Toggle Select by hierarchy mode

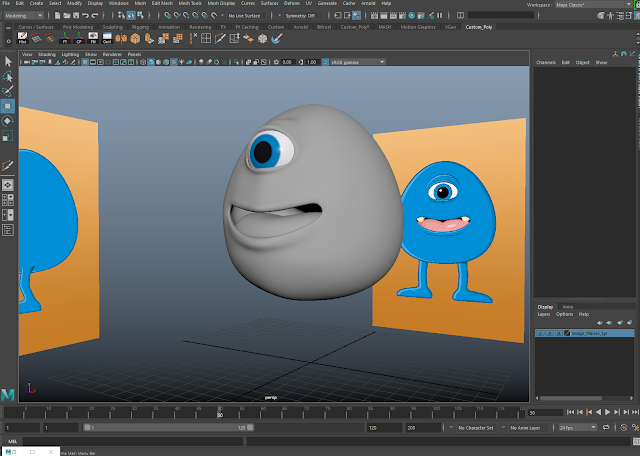pyautogui.click(x=121, y=16)
